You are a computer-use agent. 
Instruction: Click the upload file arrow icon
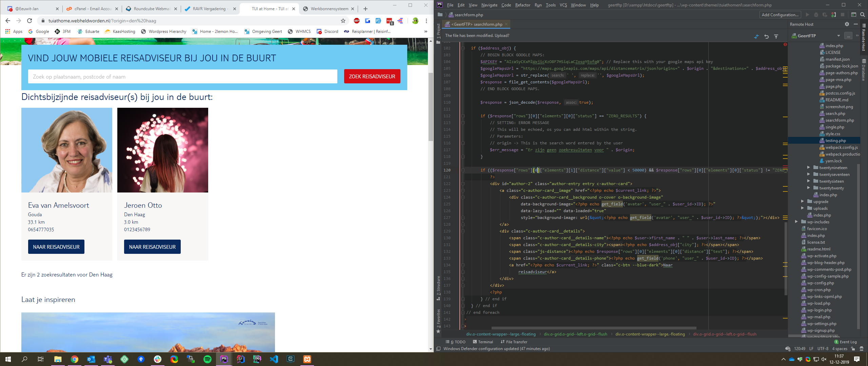tap(776, 37)
